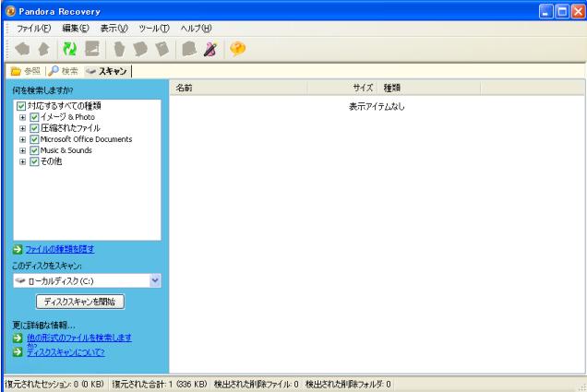Click the ファイルの種類を隠す link

pyautogui.click(x=60, y=249)
